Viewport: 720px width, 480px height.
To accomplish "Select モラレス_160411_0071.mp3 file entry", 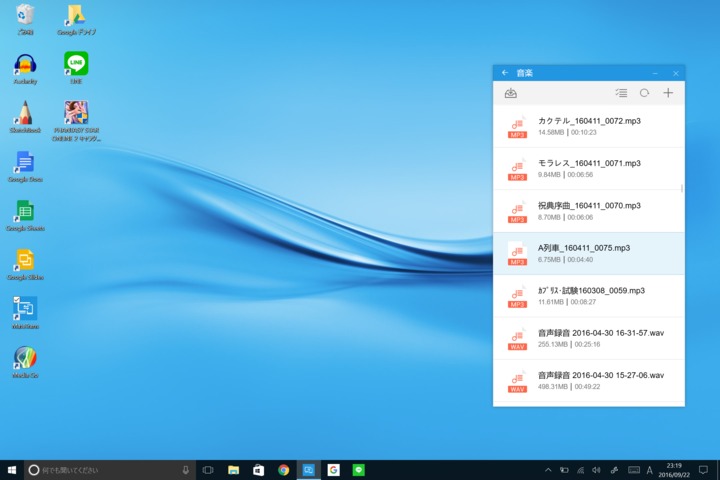I will tap(589, 167).
